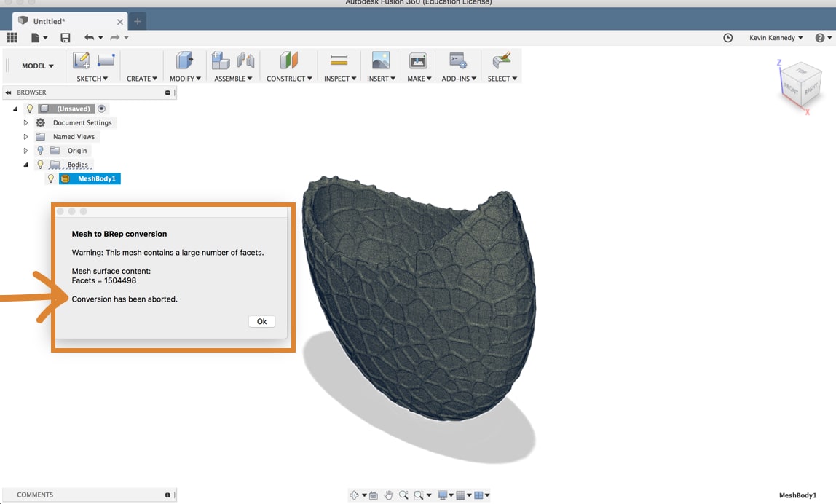Click the Zoom Window fit icon
Image resolution: width=836 pixels, height=504 pixels.
pos(419,495)
